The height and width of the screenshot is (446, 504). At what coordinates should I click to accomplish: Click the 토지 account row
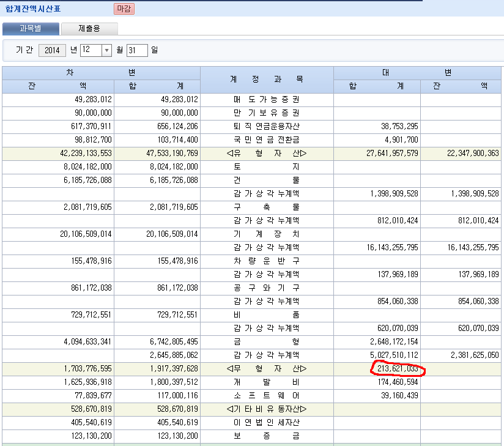(x=267, y=167)
